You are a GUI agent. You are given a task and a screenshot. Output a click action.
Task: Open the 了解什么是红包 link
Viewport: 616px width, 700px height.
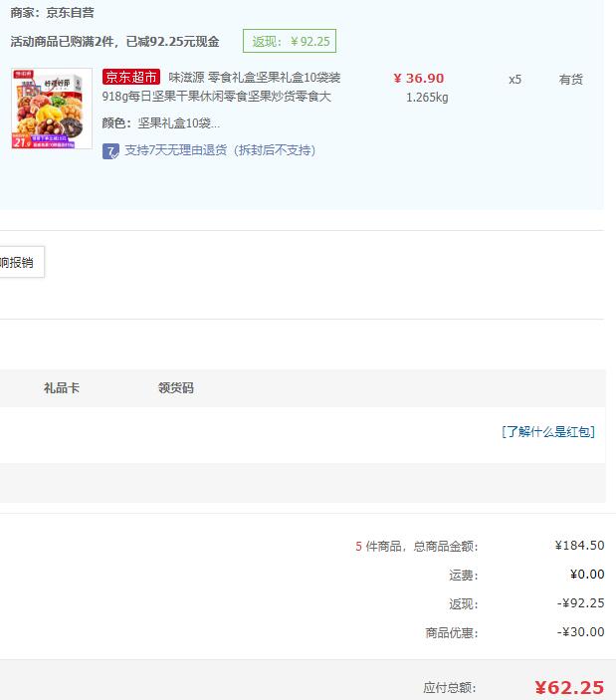coord(548,432)
